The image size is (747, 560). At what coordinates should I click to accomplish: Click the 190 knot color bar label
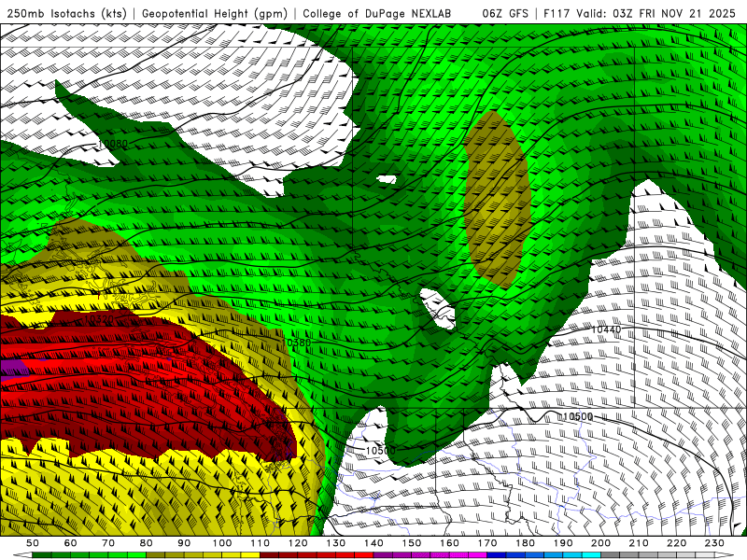[563, 543]
